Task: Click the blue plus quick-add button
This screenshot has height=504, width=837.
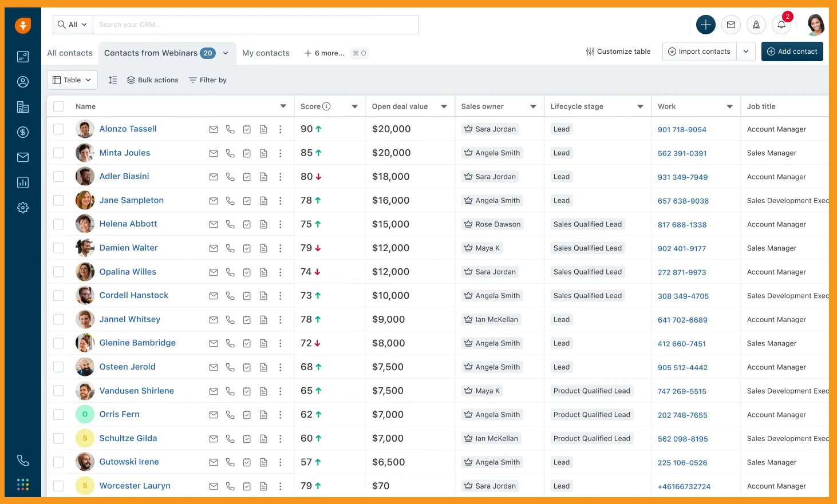Action: point(705,25)
